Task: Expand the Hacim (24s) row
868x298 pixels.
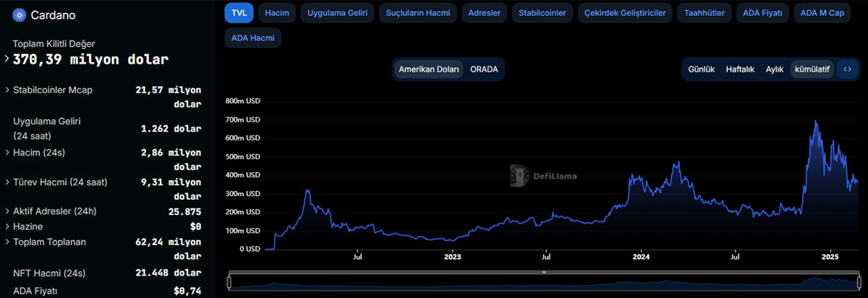Action: (x=7, y=153)
